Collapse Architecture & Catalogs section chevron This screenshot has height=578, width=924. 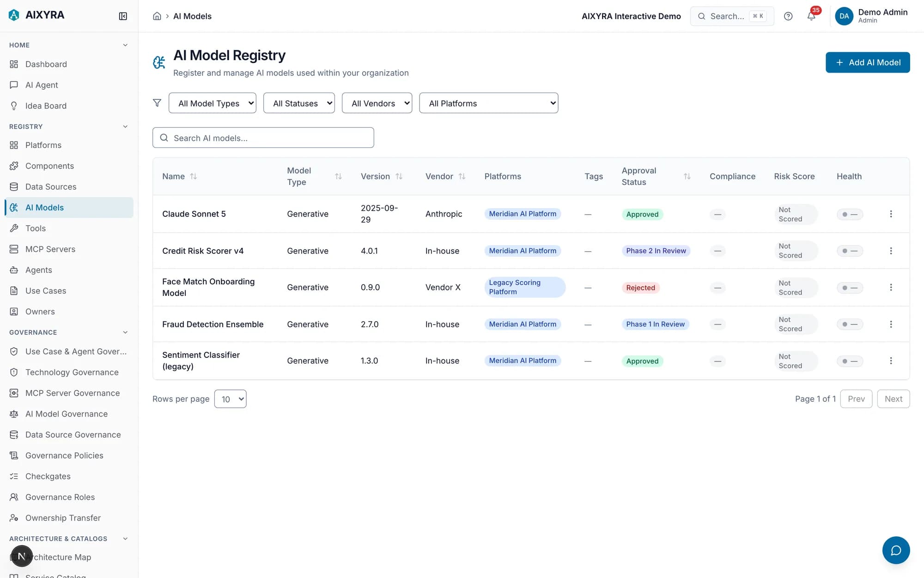pos(125,538)
